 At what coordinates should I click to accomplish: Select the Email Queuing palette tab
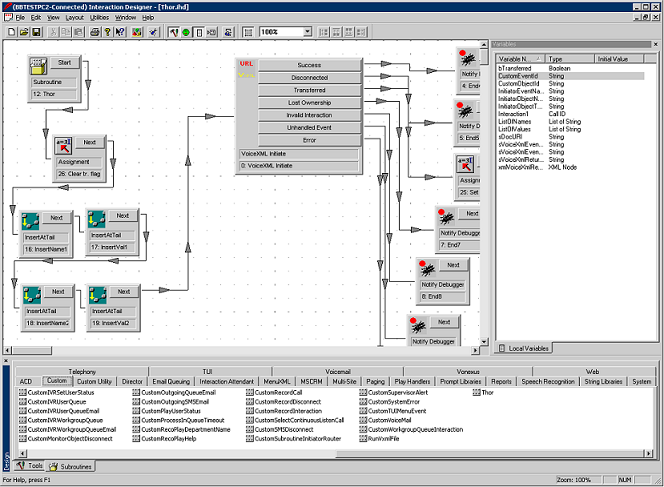point(171,381)
